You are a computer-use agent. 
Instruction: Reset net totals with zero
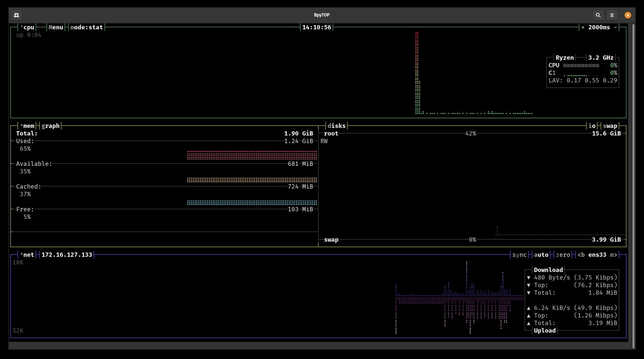(563, 255)
